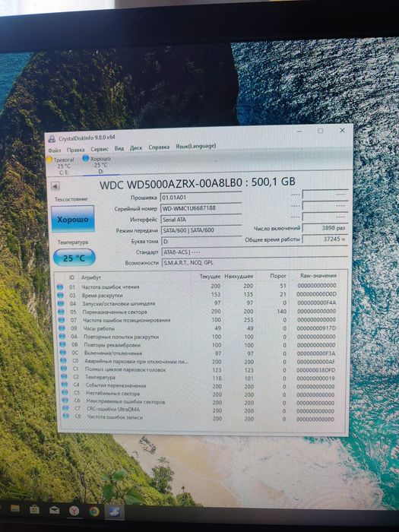399x532 pixels.
Task: Click the status dot for События переназначения
Action: (x=65, y=385)
